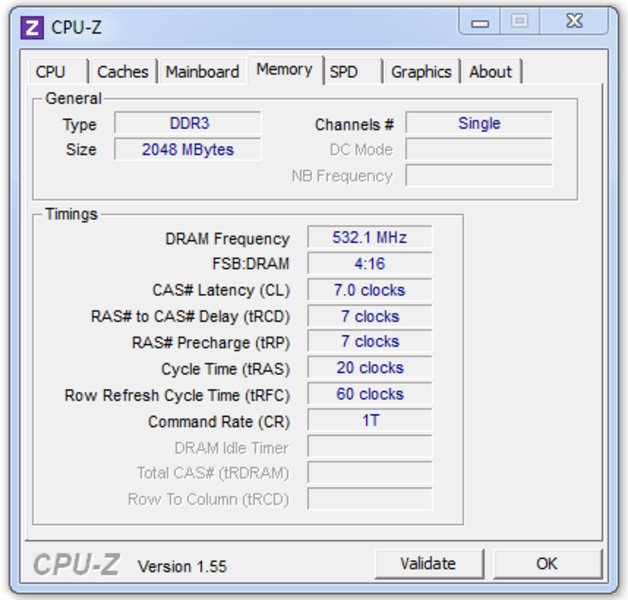
Task: Go to the About tab
Action: [x=491, y=72]
